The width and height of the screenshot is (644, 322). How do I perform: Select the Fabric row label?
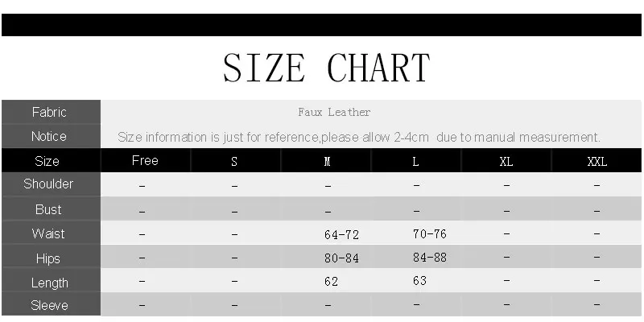pos(49,112)
